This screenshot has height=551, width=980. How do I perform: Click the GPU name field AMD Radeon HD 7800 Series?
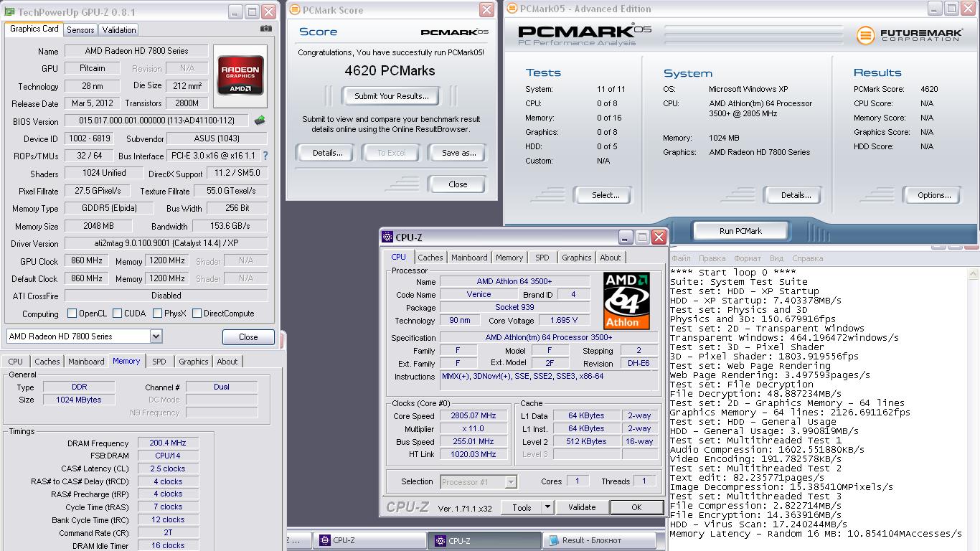[x=137, y=51]
